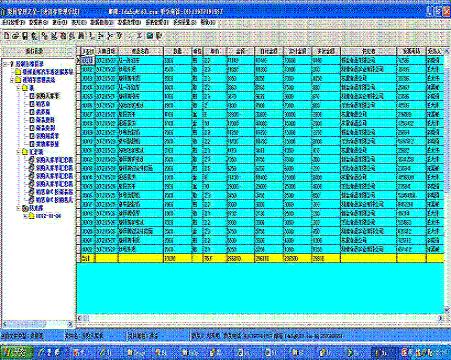Screen dimensions: 451x360
Task: Click the green chart toolbar icon
Action: [150, 35]
